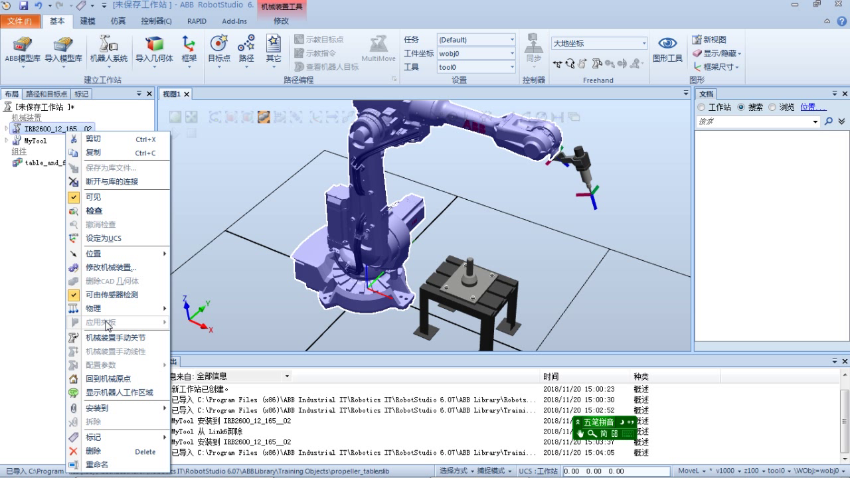Open 位置 submenu in context menu
The image size is (850, 478).
pyautogui.click(x=118, y=254)
